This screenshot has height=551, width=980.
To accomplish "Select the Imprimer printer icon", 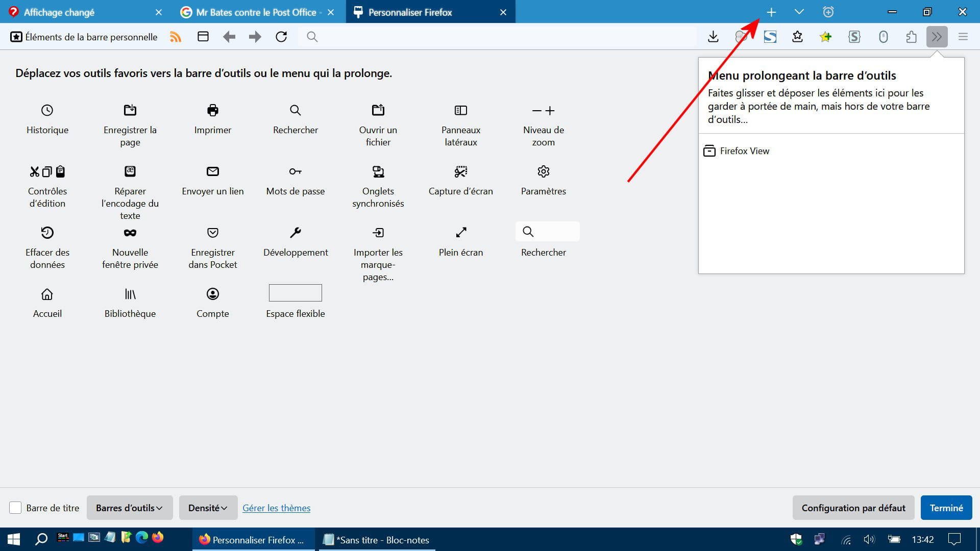I will (x=213, y=110).
